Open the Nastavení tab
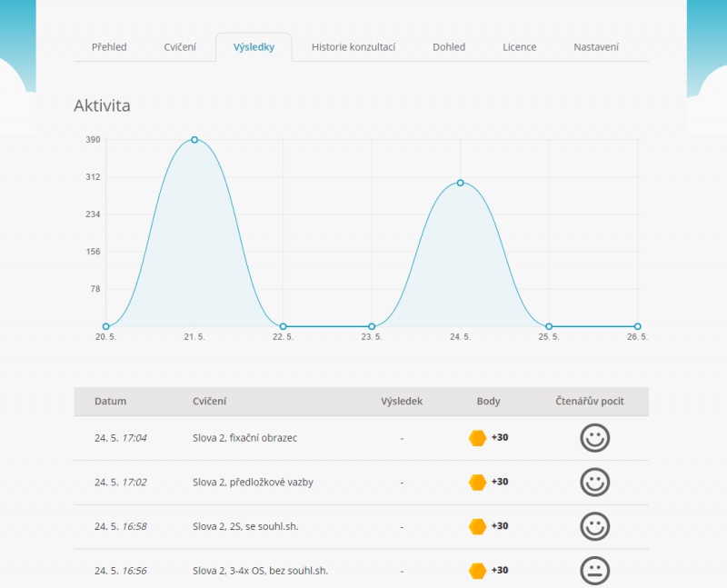The height and width of the screenshot is (588, 727). pyautogui.click(x=596, y=47)
